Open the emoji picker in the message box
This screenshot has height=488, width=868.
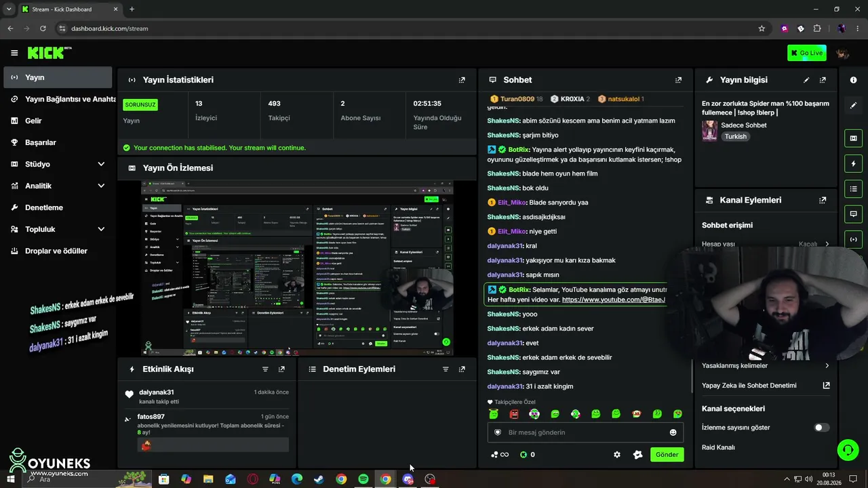coord(673,432)
